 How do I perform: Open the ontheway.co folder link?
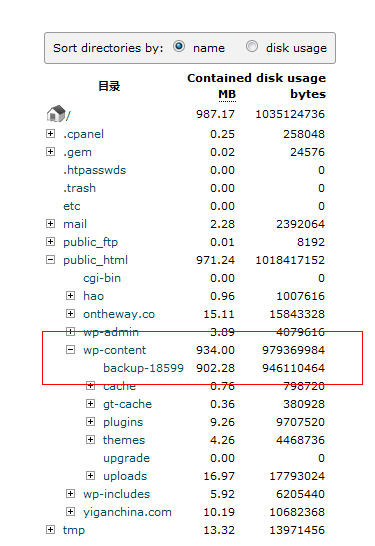point(119,314)
